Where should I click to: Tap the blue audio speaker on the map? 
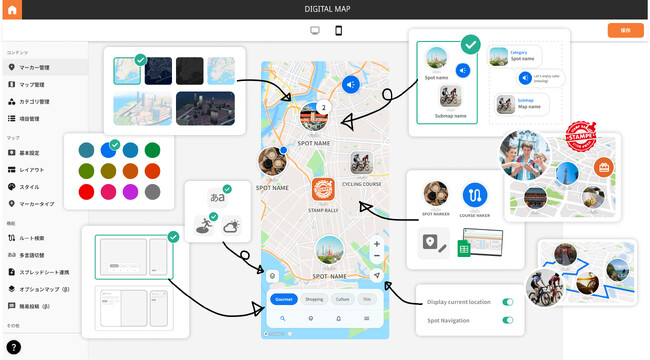[x=351, y=85]
